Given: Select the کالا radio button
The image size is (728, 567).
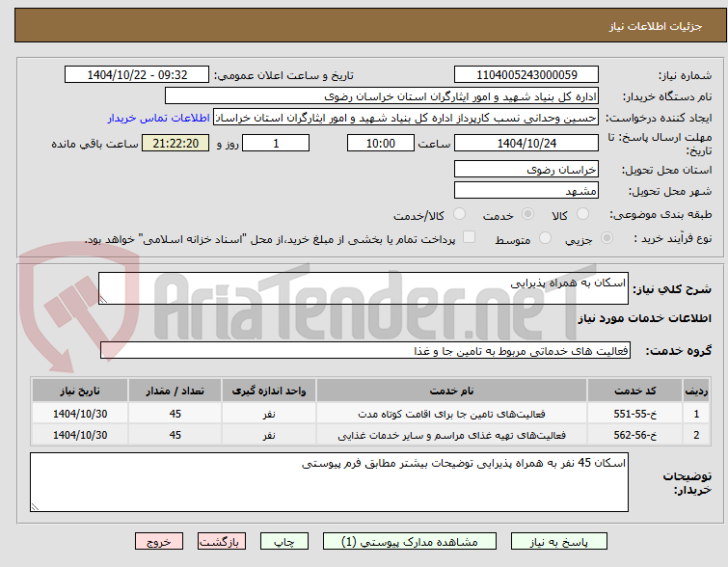Looking at the screenshot, I should pyautogui.click(x=582, y=214).
